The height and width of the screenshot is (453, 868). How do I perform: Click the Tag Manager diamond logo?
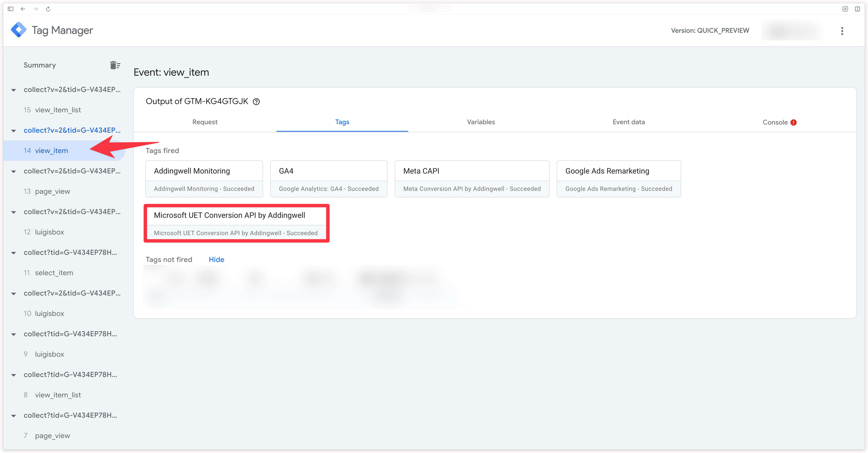[x=18, y=30]
